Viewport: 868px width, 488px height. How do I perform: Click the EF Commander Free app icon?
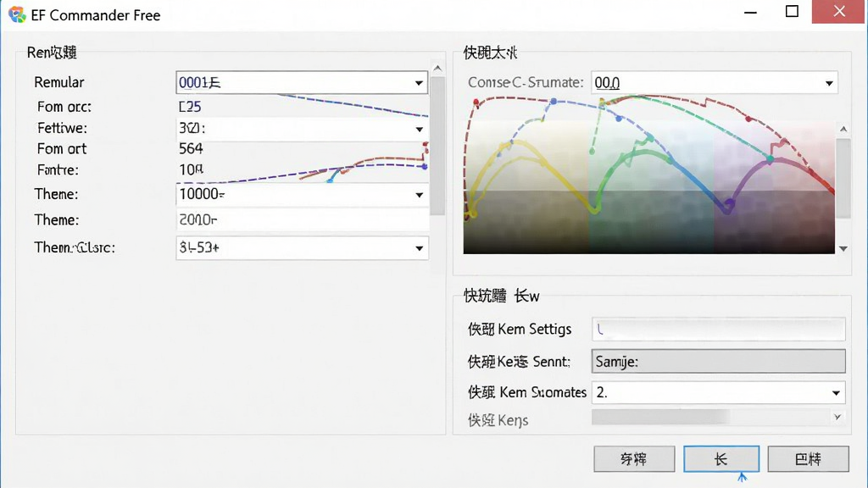[17, 14]
